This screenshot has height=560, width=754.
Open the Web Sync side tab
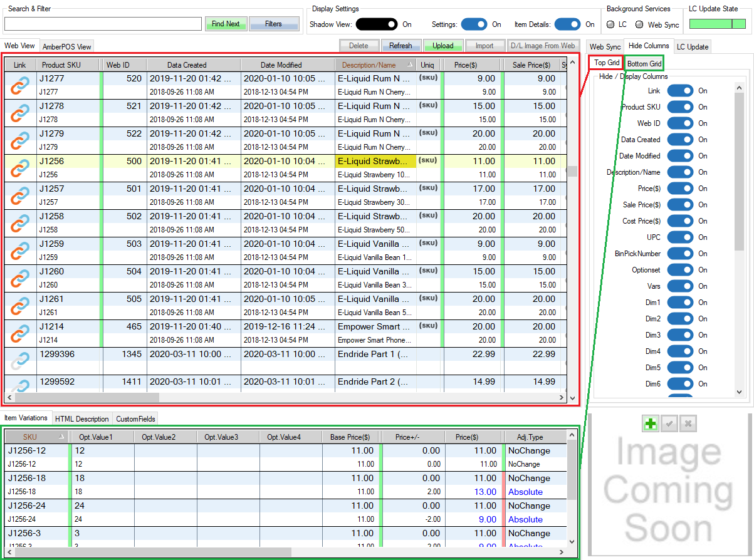pyautogui.click(x=605, y=47)
